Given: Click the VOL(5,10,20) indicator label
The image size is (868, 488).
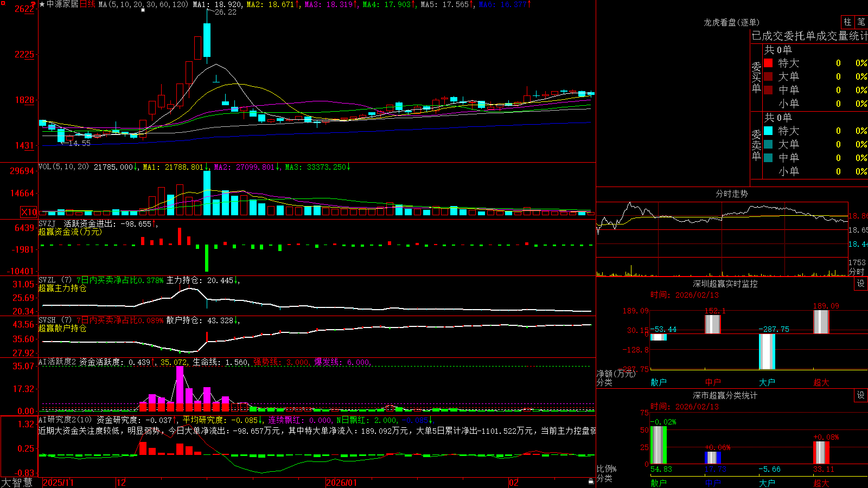Looking at the screenshot, I should (x=63, y=167).
